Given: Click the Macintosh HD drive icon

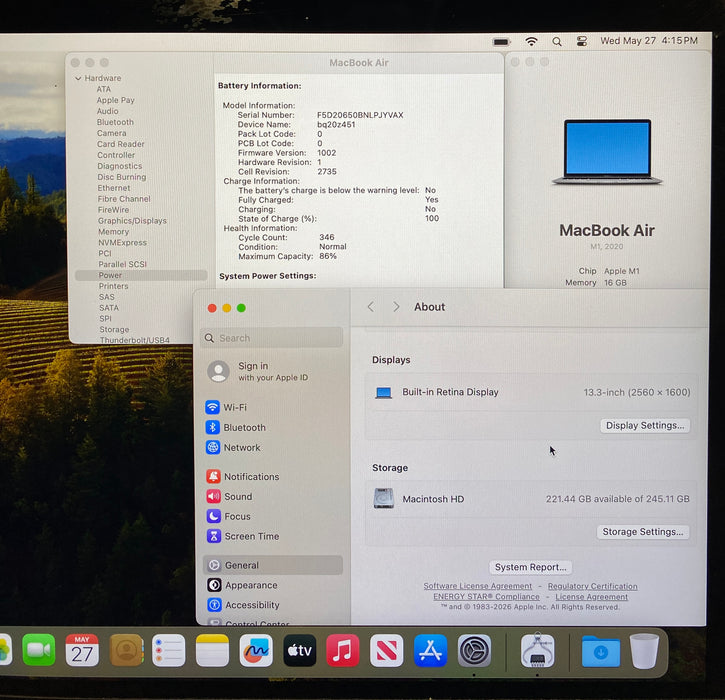Looking at the screenshot, I should pos(384,498).
